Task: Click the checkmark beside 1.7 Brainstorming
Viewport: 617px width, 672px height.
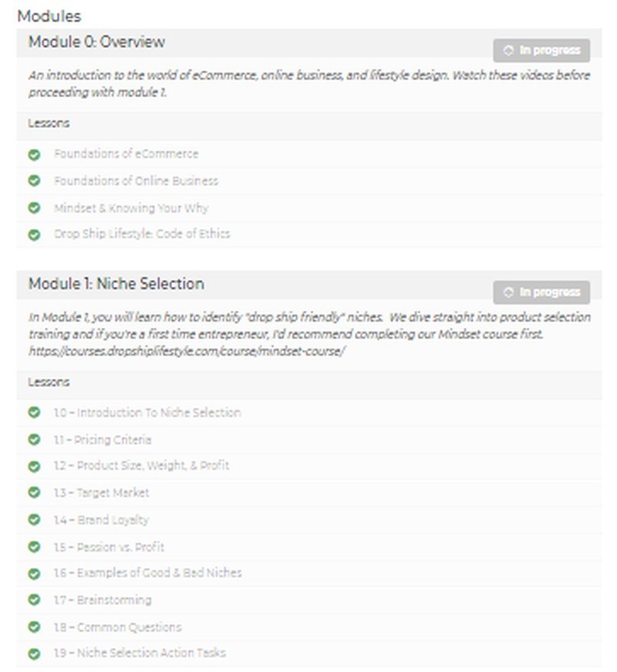Action: pyautogui.click(x=34, y=600)
